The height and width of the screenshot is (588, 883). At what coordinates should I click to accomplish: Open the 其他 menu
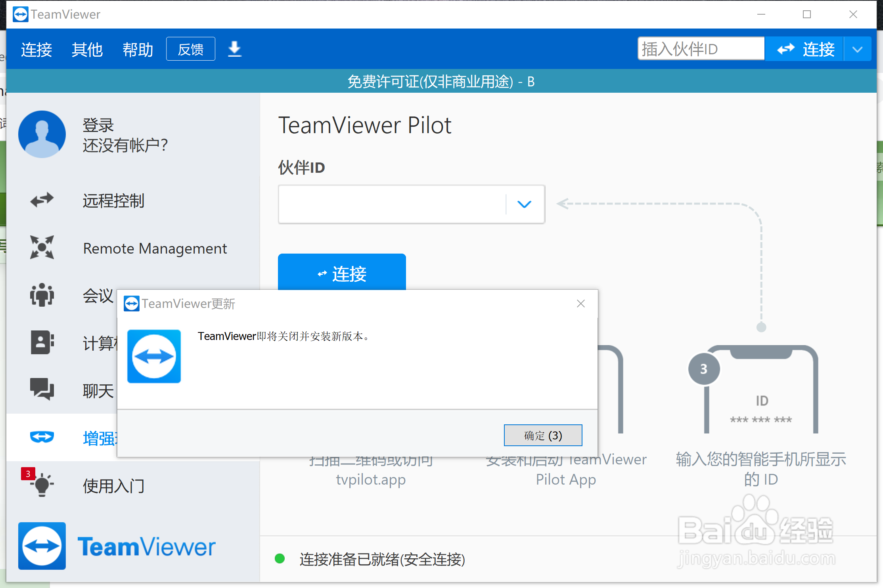(x=87, y=50)
